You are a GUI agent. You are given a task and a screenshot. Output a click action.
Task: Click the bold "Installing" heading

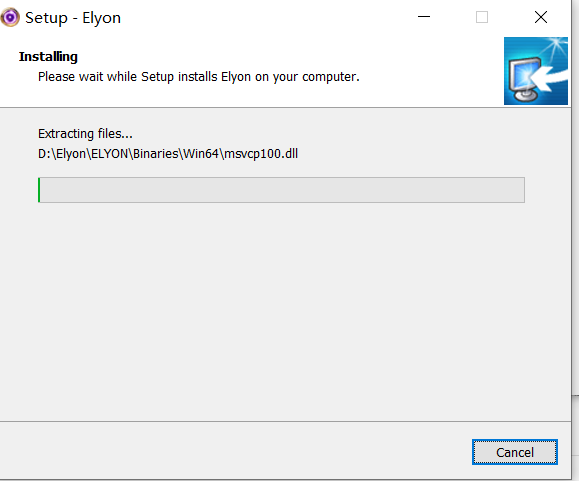click(x=48, y=56)
